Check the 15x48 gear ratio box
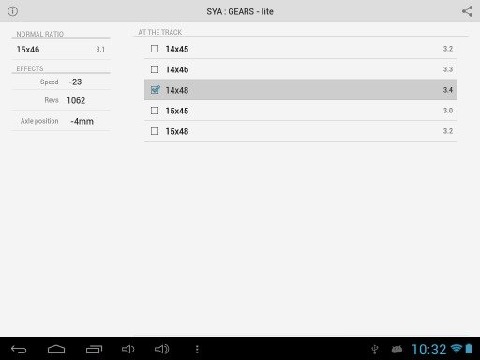Image resolution: width=480 pixels, height=360 pixels. click(x=154, y=131)
